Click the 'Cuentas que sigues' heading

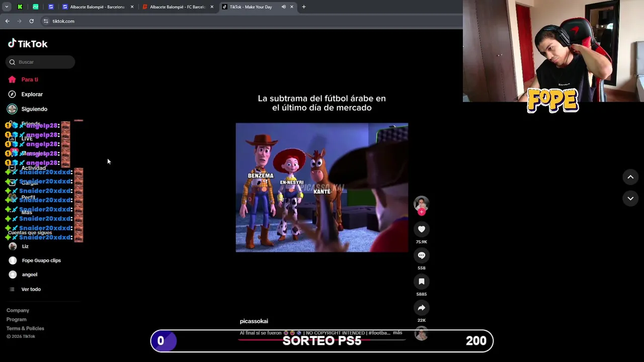(30, 233)
